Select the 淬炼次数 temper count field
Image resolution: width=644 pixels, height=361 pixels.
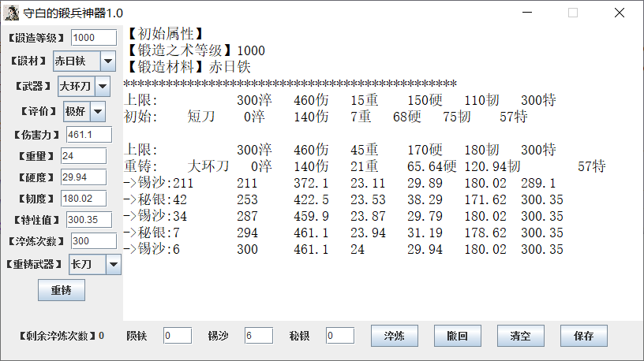tap(93, 241)
